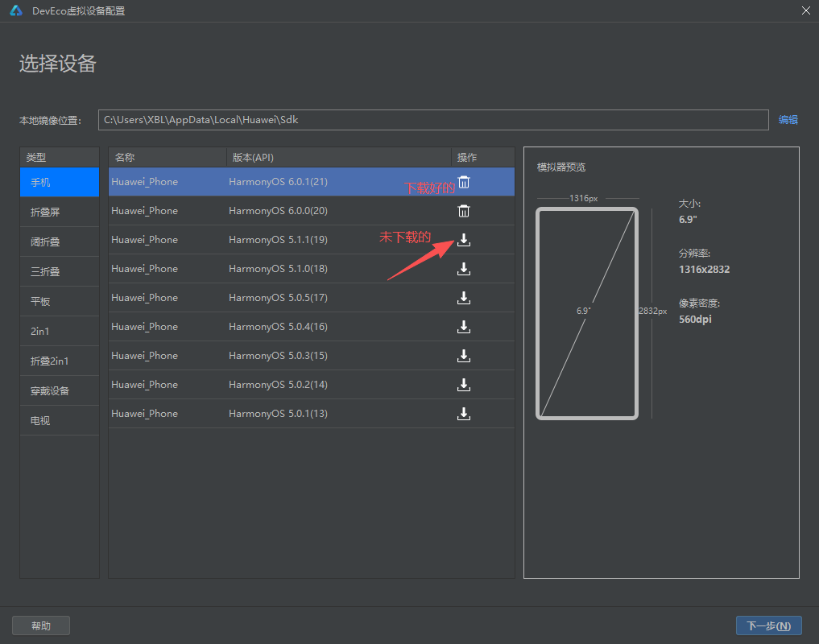This screenshot has height=644, width=819.
Task: Click Huawei_Phone name in 5.0.1(13) row
Action: pos(145,414)
